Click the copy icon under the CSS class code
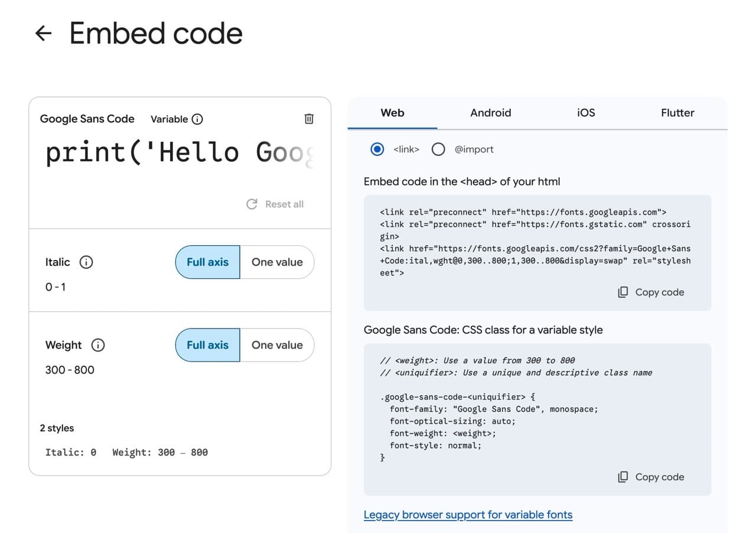Image resolution: width=756 pixels, height=533 pixels. click(623, 477)
